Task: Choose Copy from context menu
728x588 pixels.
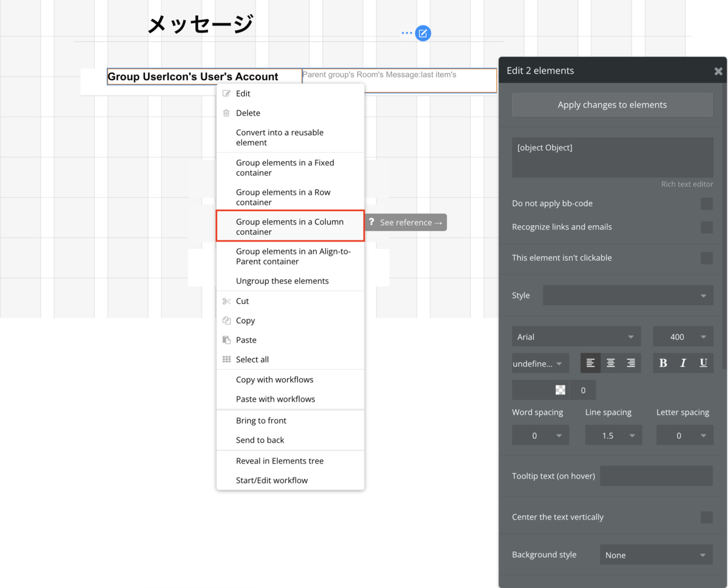Action: pyautogui.click(x=290, y=320)
